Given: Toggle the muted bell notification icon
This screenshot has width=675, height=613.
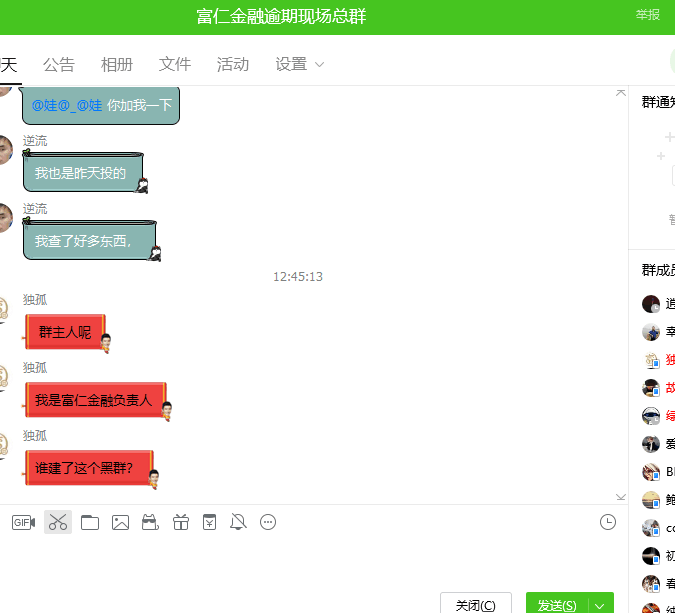Looking at the screenshot, I should (x=238, y=522).
